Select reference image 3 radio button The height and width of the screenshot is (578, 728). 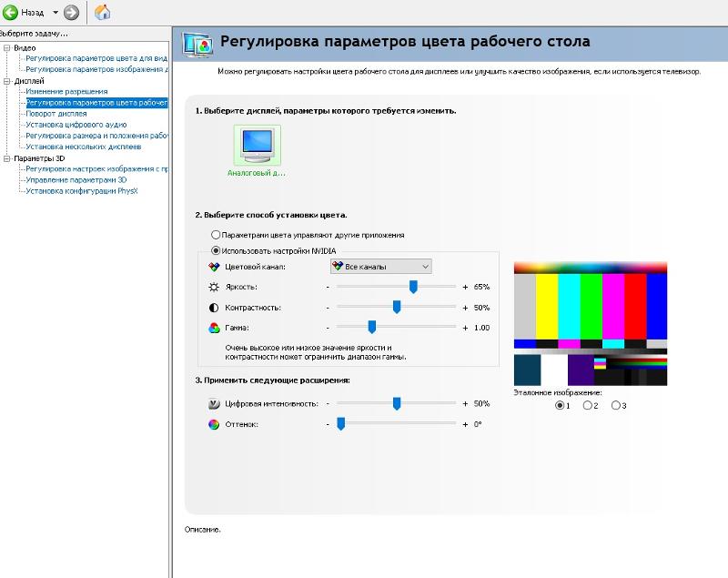click(x=616, y=405)
